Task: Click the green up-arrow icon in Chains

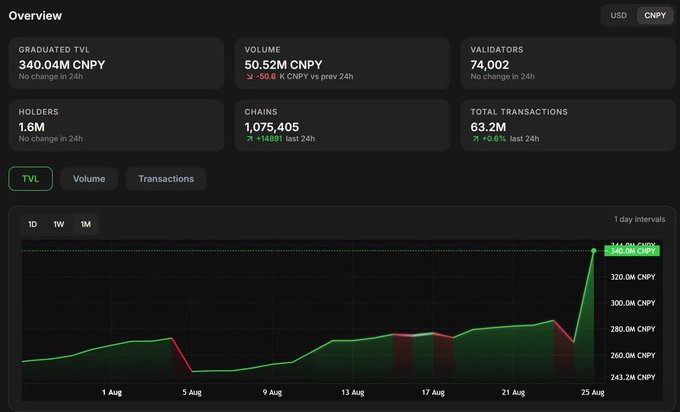Action: [x=249, y=139]
